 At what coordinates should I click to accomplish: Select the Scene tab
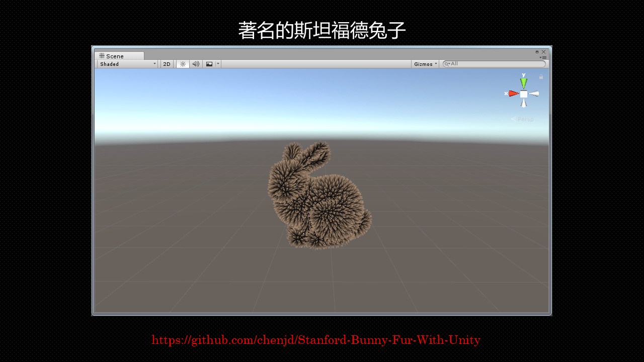[119, 56]
